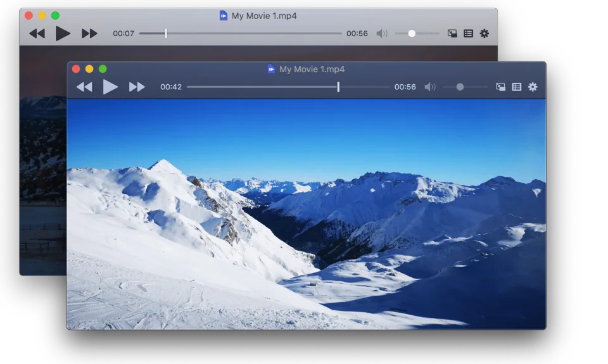Close the front dark player window
608x364 pixels.
[x=76, y=69]
